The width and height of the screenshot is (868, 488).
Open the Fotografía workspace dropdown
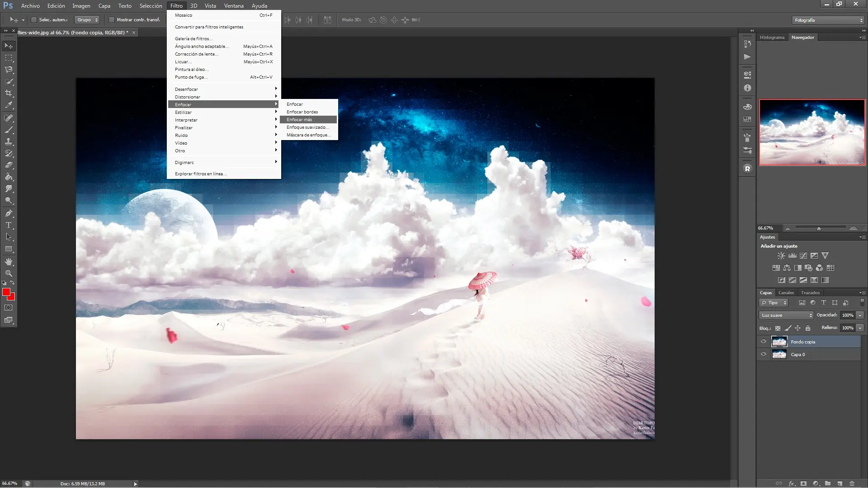coord(828,20)
